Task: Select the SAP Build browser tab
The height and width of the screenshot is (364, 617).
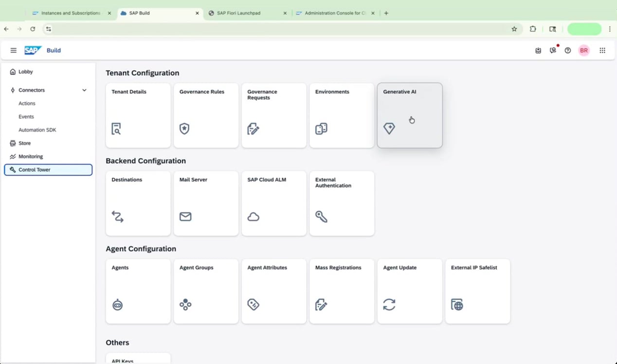Action: [160, 13]
